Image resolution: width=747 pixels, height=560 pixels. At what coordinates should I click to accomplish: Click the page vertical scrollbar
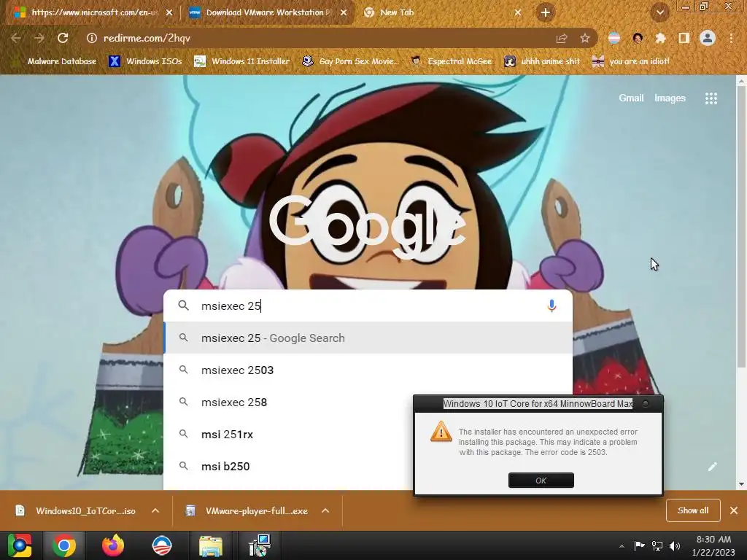741,228
